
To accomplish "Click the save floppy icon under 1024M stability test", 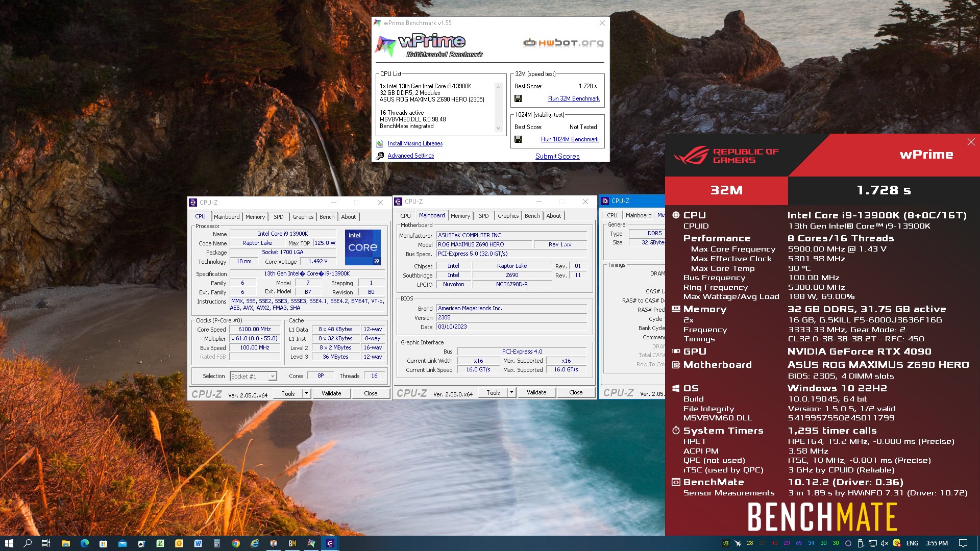I will pyautogui.click(x=518, y=139).
